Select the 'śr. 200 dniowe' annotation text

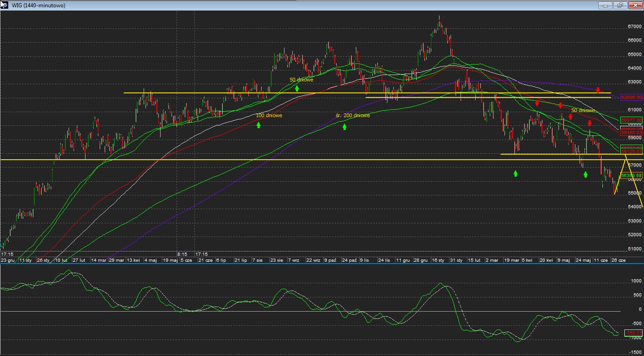(x=352, y=116)
